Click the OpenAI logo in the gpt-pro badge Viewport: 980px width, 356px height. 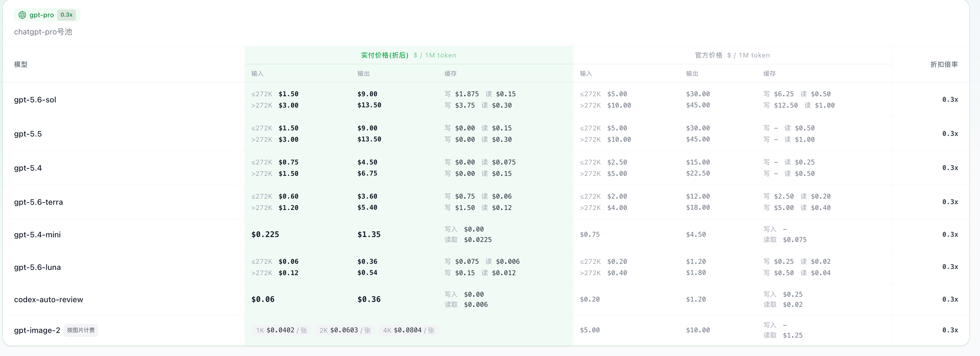click(x=22, y=15)
